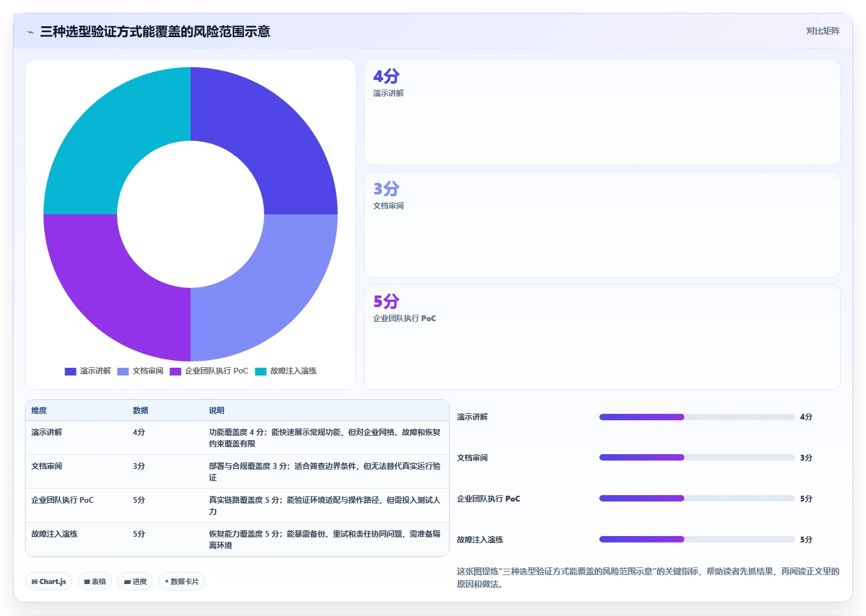Toggle the 故障注入演练 legend swatch
Screen dimensions: 866x616
coord(260,371)
